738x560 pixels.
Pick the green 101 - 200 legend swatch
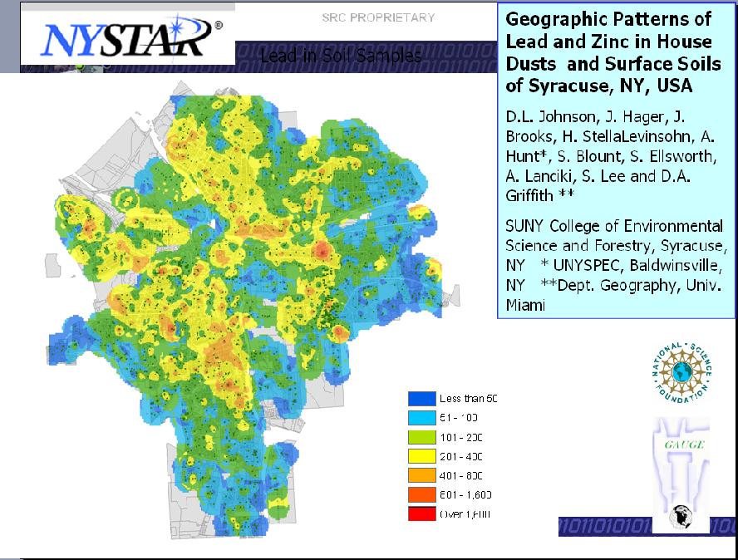click(421, 437)
